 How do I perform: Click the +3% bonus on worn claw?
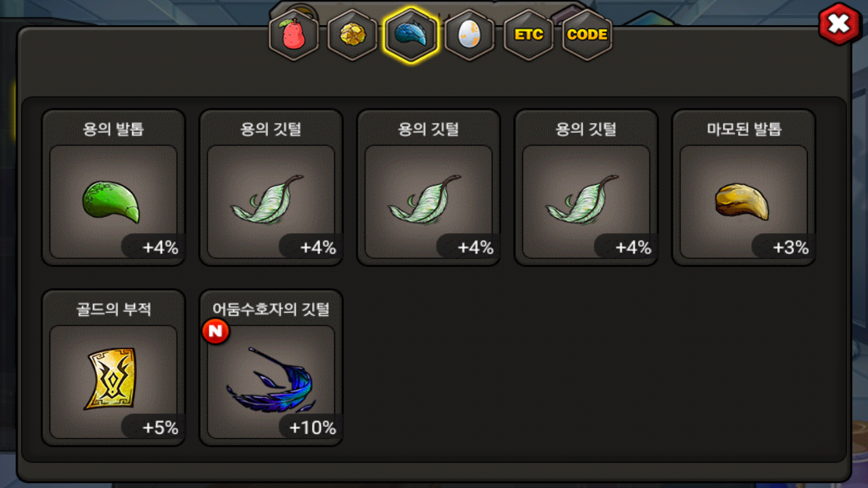click(791, 247)
